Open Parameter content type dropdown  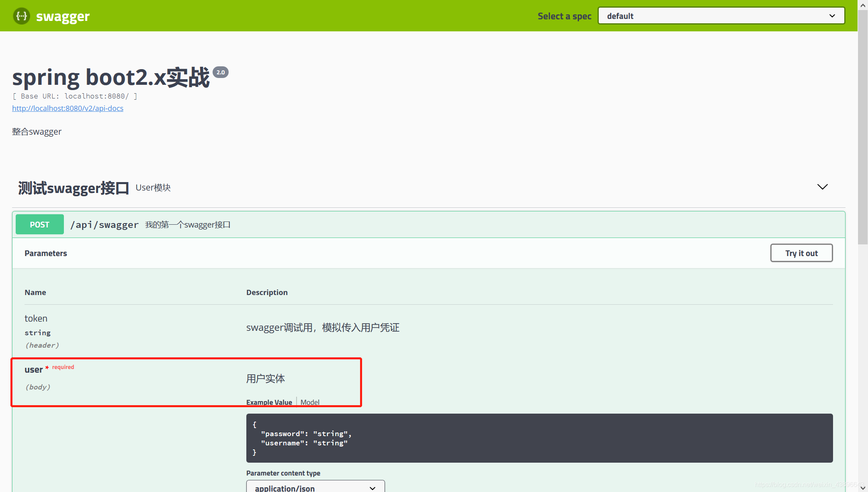[x=315, y=488]
